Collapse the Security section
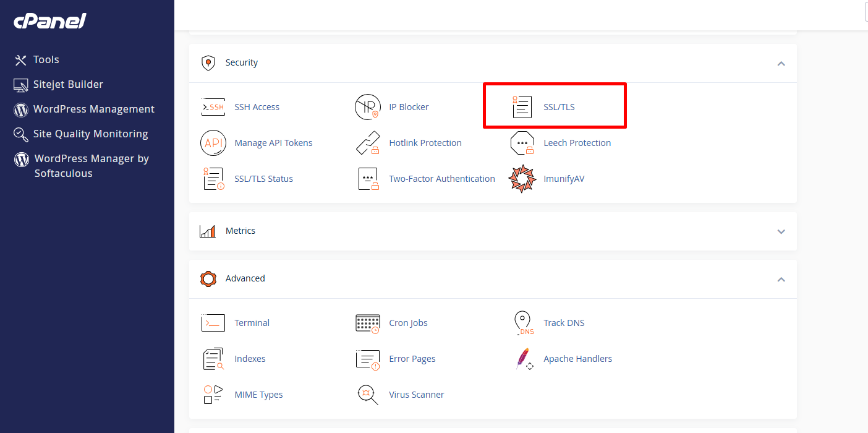The image size is (868, 433). (781, 64)
